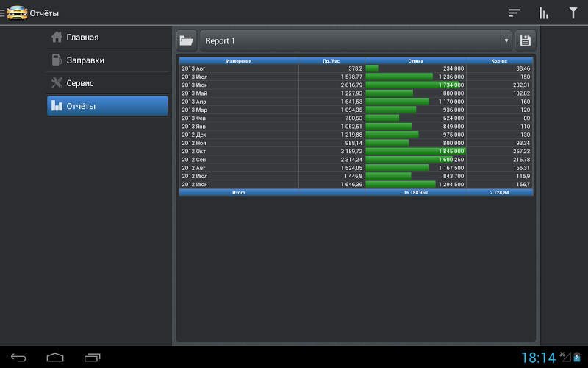Viewport: 588px width, 368px height.
Task: Select row 2012 Июл
Action: [356, 176]
